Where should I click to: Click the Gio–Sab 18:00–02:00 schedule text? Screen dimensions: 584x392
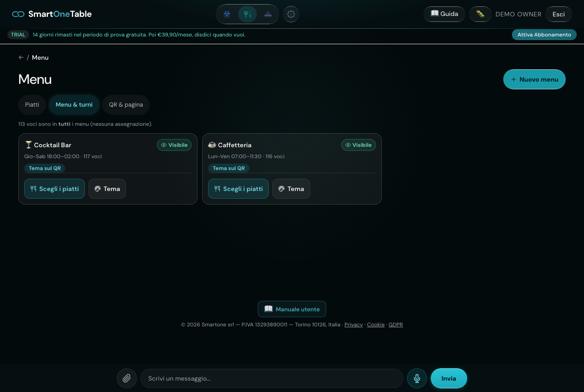click(52, 156)
